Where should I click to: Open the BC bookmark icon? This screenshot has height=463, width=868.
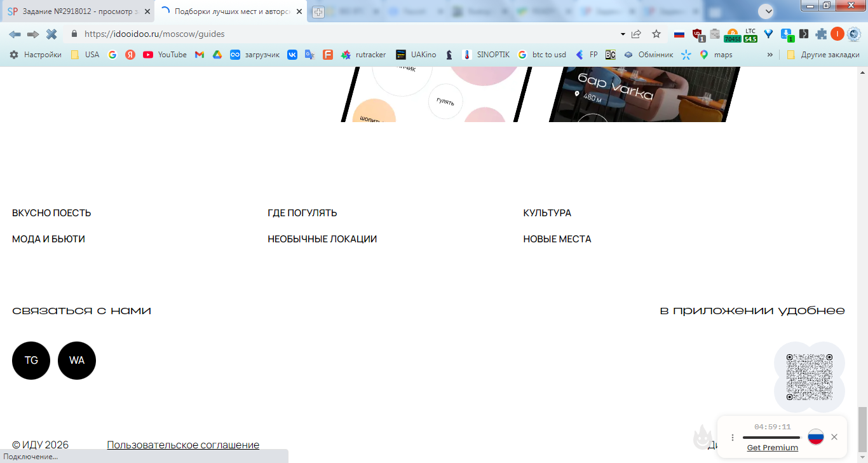point(611,55)
